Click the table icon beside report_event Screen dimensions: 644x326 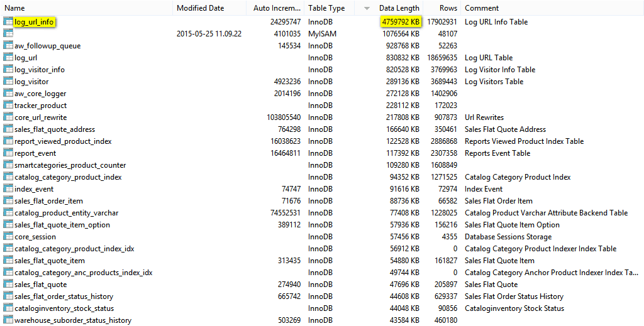click(8, 153)
